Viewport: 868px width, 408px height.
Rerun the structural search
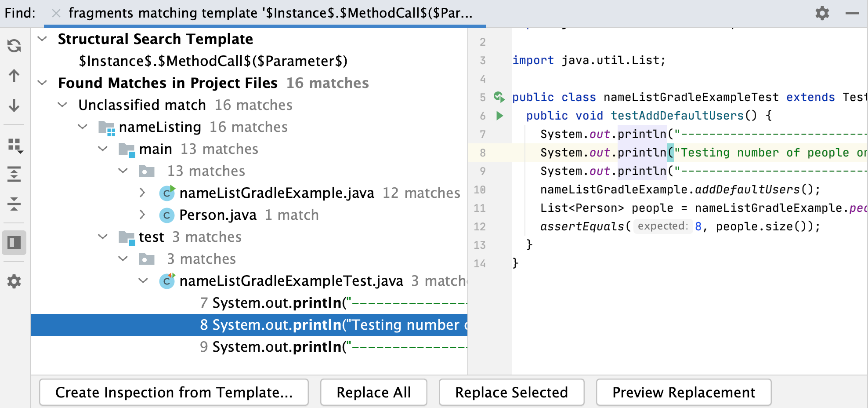[x=14, y=46]
